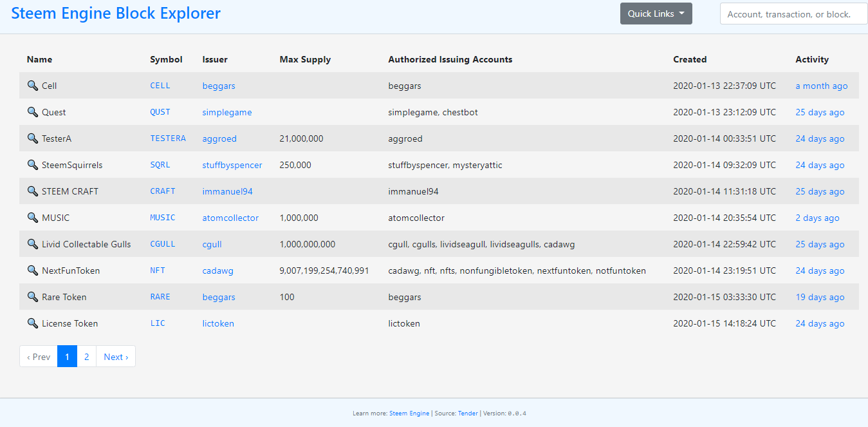Open '24 days ago' activity for License Token
The height and width of the screenshot is (427, 868).
pyautogui.click(x=820, y=323)
